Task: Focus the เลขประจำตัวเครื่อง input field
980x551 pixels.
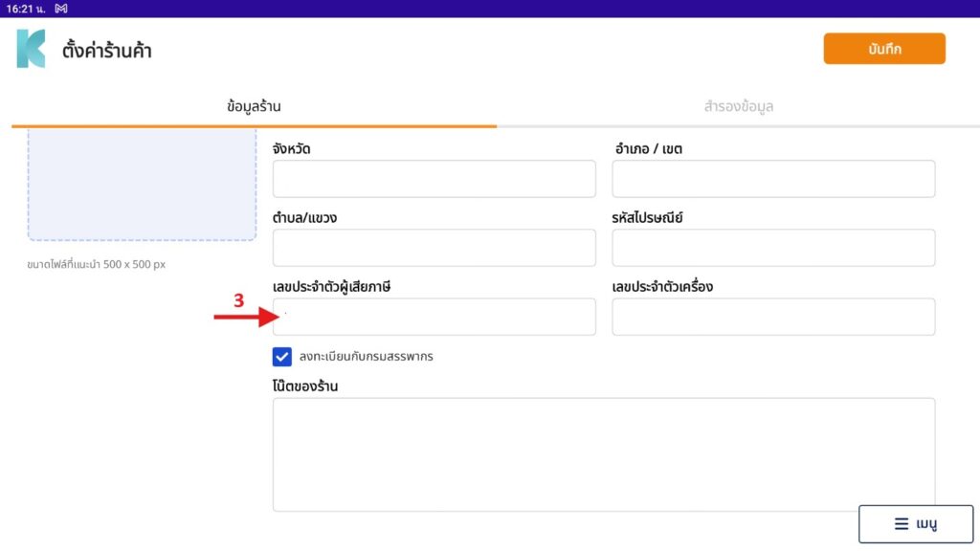Action: [x=773, y=317]
